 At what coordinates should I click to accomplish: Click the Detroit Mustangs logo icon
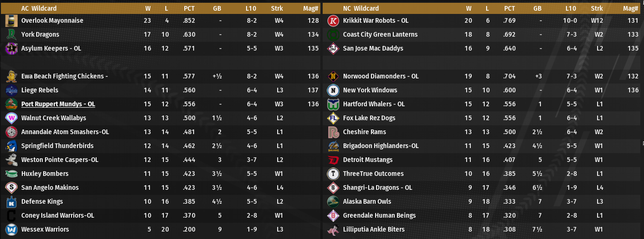333,160
